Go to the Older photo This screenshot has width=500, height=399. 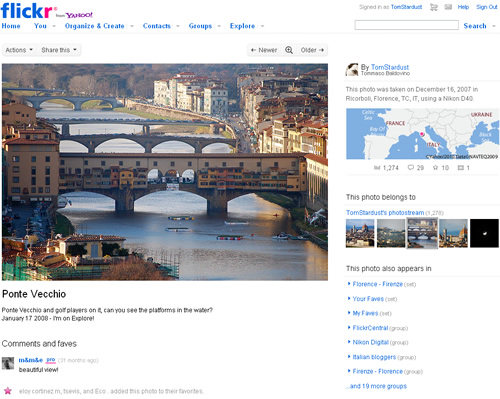pyautogui.click(x=312, y=50)
